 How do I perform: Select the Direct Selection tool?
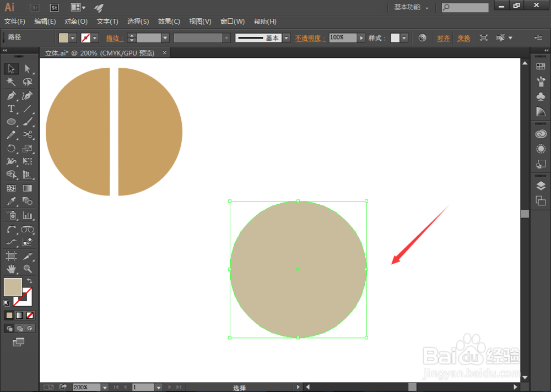(x=28, y=68)
